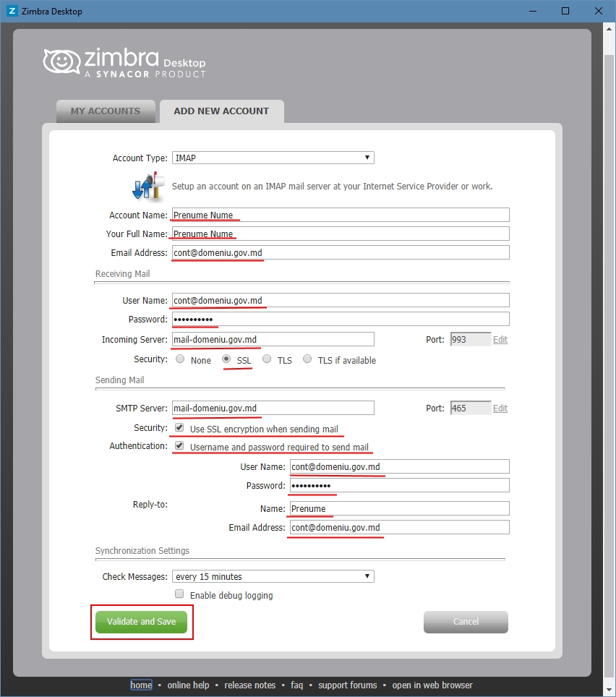Select the SSL security radio button
Viewport: 616px width, 697px height.
pyautogui.click(x=226, y=359)
